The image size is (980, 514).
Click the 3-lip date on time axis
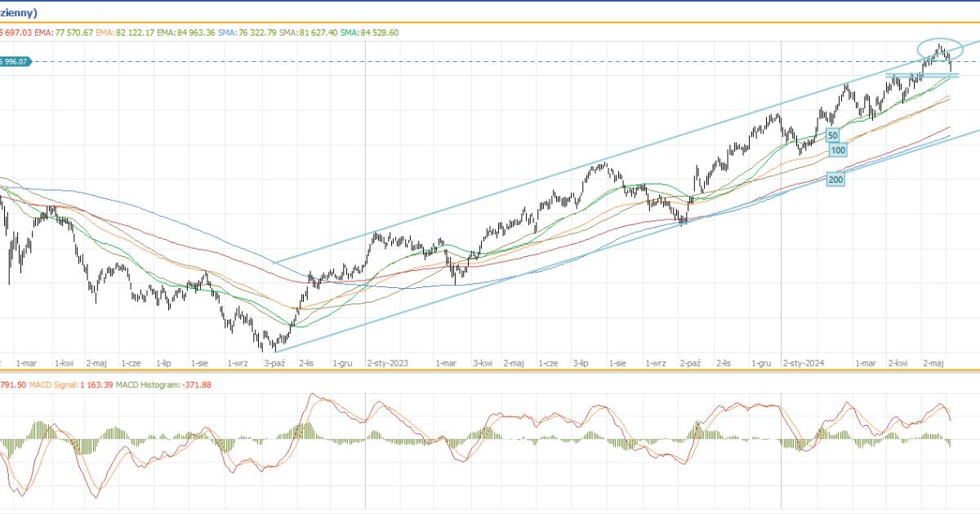coord(581,362)
